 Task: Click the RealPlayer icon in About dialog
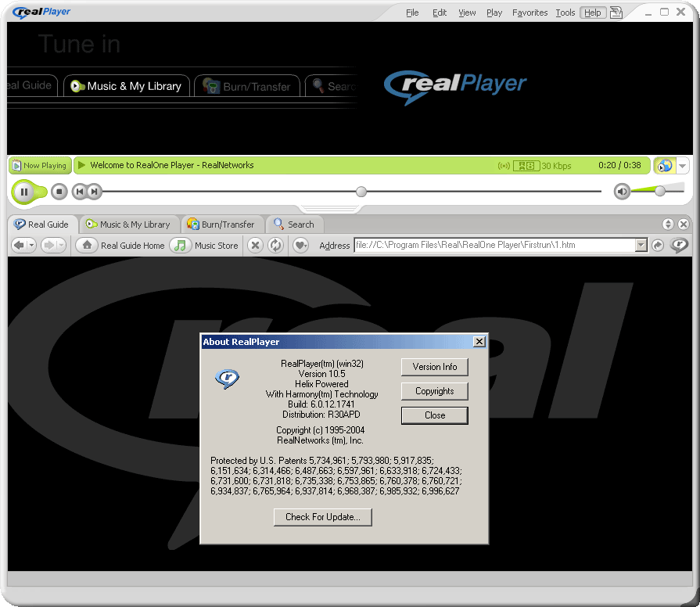(227, 379)
